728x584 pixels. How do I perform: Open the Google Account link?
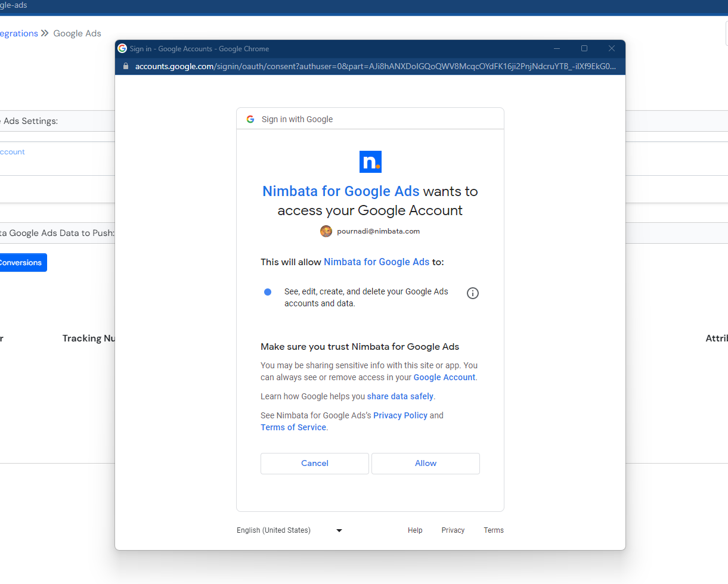(444, 377)
